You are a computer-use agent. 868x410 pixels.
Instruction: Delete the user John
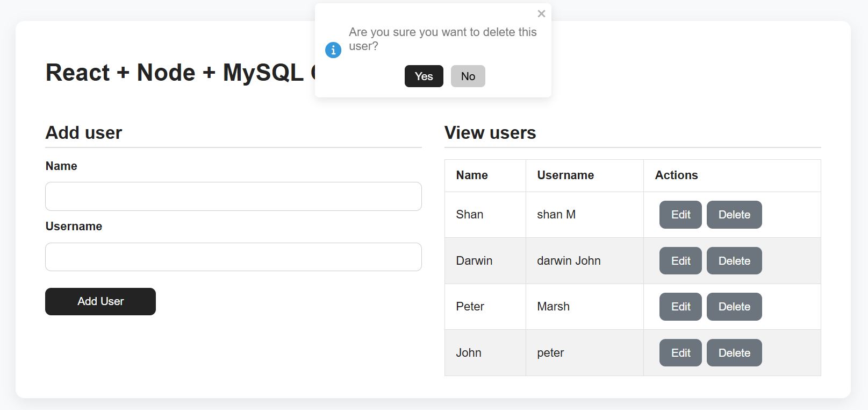click(734, 353)
